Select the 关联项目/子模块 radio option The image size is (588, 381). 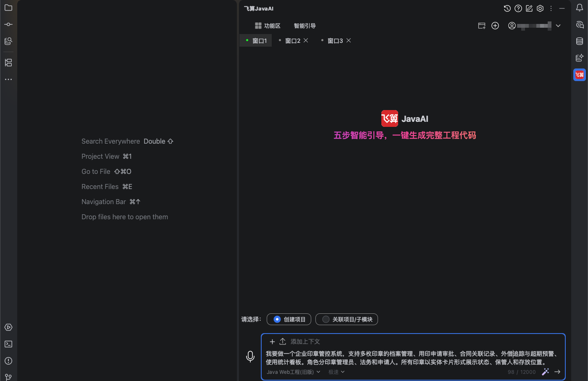pyautogui.click(x=346, y=319)
